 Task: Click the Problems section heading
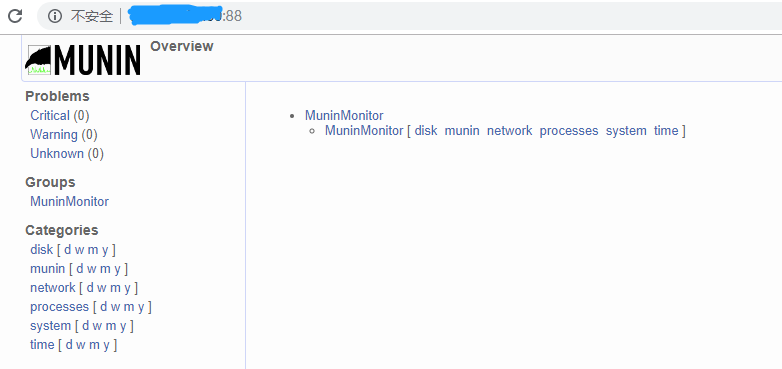[x=57, y=96]
